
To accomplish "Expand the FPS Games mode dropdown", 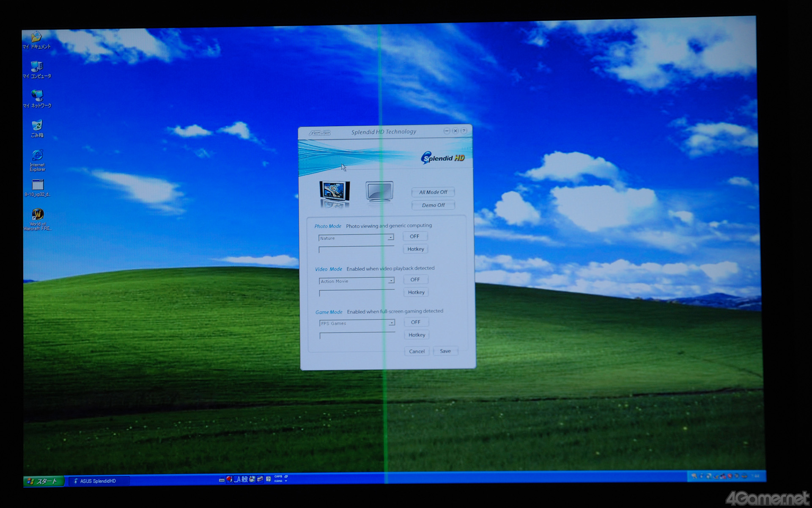I will coord(392,323).
